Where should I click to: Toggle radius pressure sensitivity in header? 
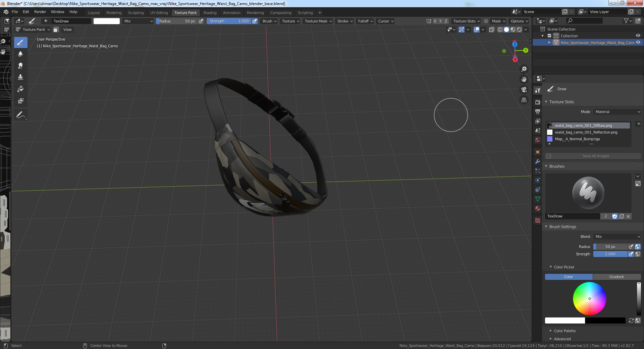tap(201, 21)
